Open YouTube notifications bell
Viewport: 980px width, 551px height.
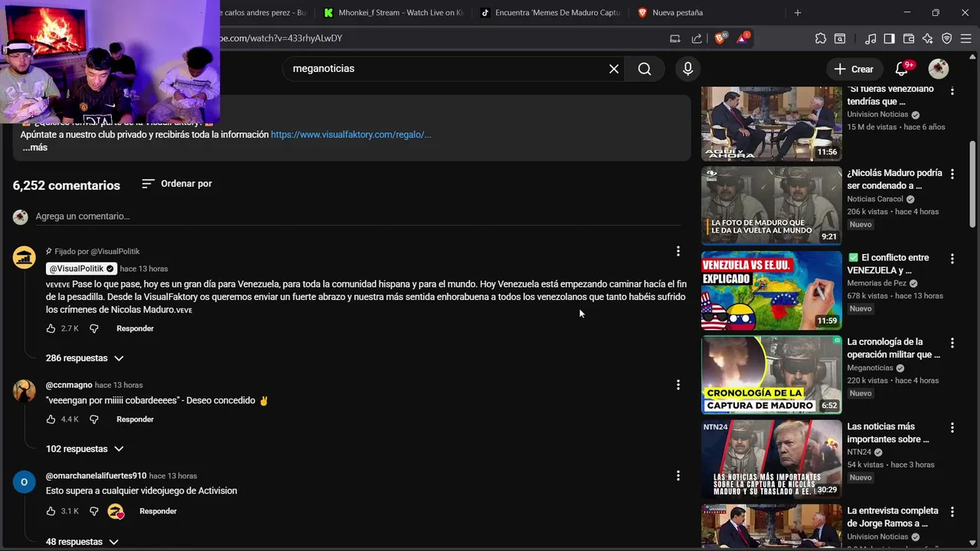point(902,69)
